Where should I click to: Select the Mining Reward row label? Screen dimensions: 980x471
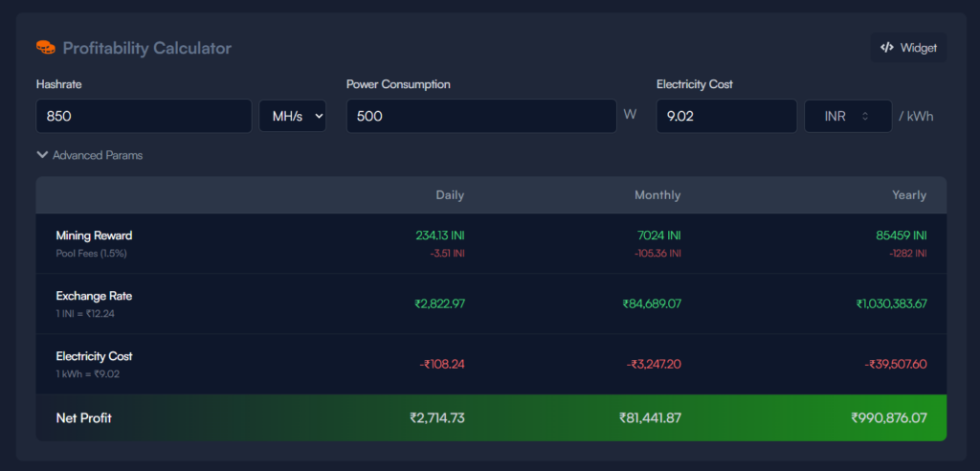tap(94, 235)
